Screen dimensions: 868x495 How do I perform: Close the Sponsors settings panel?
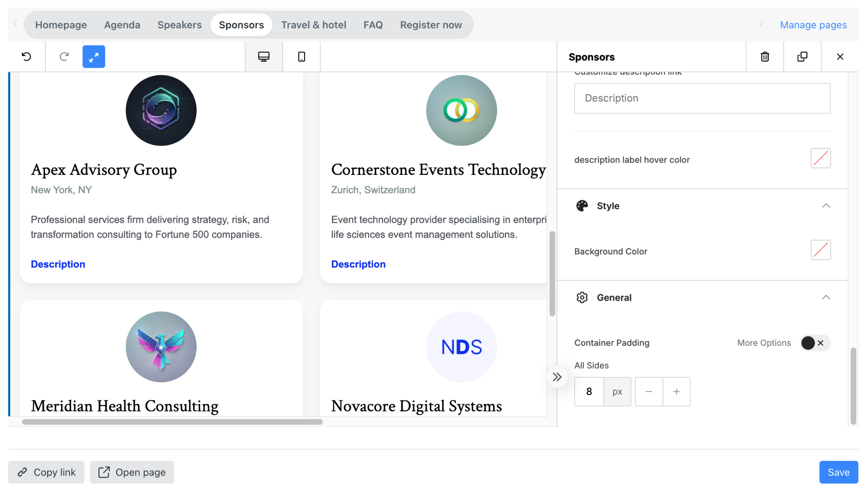click(x=840, y=57)
